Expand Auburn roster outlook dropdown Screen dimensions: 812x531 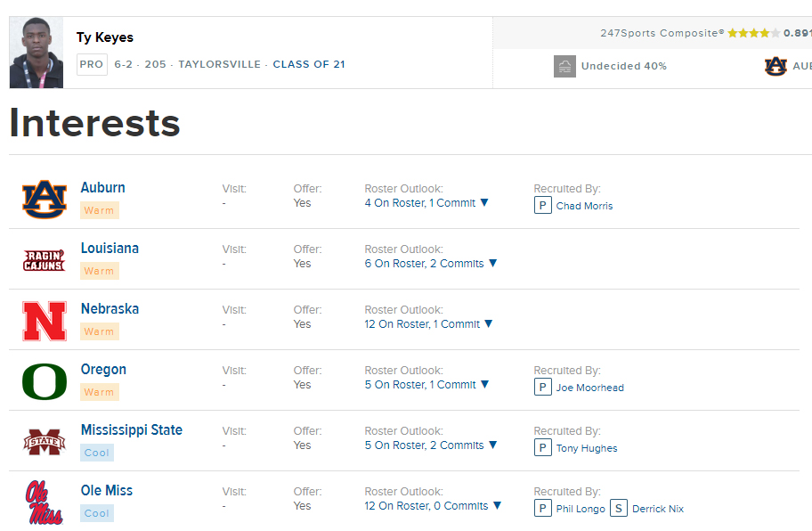pyautogui.click(x=426, y=203)
